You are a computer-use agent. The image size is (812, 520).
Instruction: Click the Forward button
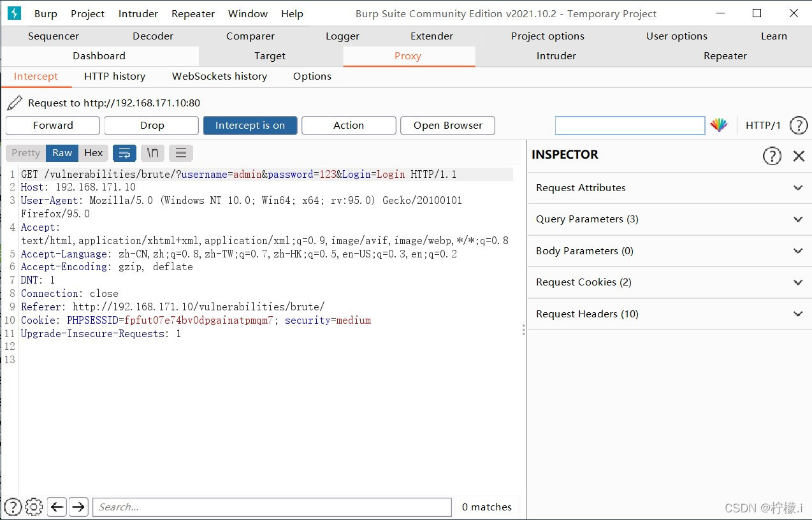tap(53, 126)
